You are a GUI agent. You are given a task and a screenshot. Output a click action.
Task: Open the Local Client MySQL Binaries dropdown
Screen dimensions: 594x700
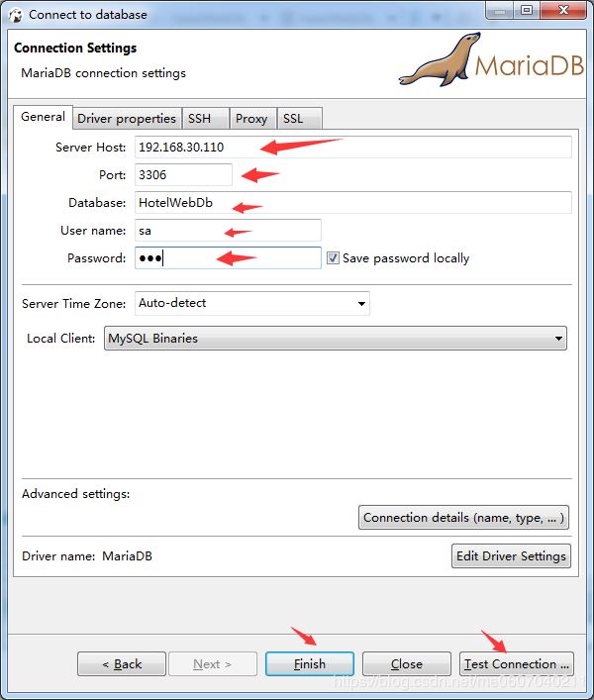336,339
